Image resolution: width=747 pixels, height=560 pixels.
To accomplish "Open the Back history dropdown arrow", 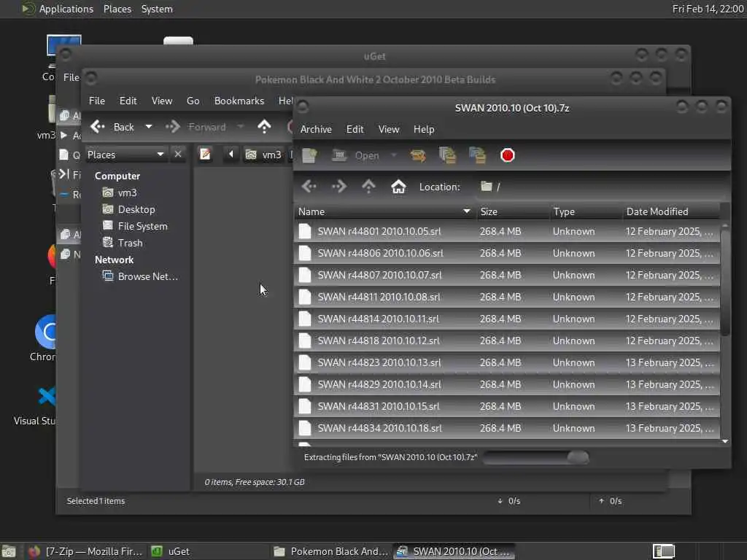I will coord(149,127).
